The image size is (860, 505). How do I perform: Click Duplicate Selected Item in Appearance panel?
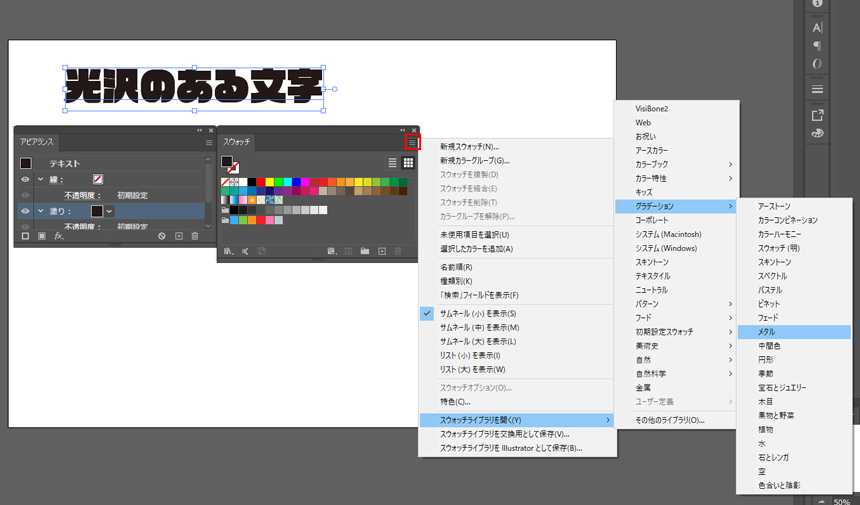[x=179, y=236]
